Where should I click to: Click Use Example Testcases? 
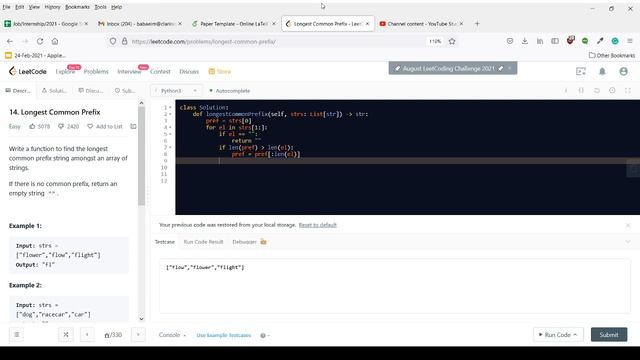click(x=224, y=335)
